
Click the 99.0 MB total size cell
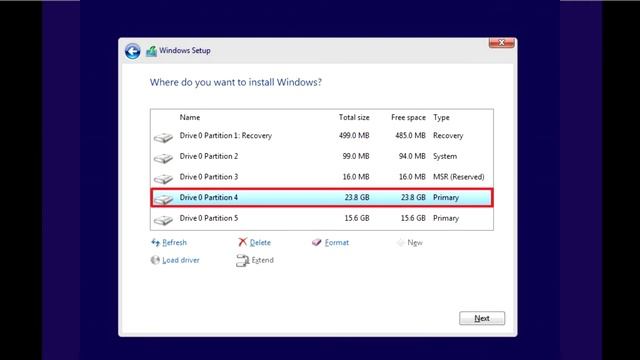tap(356, 156)
